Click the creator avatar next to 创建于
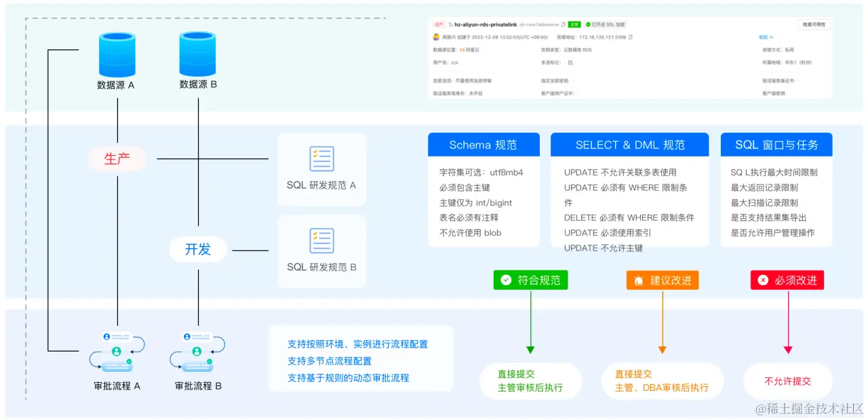Viewport: 868px width, 420px height. [x=436, y=37]
